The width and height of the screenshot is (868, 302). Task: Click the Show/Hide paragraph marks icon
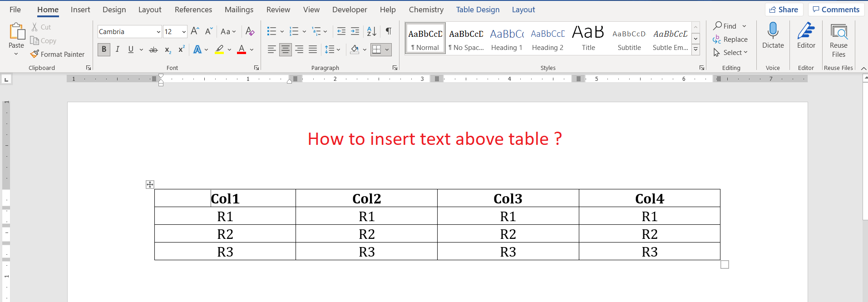tap(389, 31)
